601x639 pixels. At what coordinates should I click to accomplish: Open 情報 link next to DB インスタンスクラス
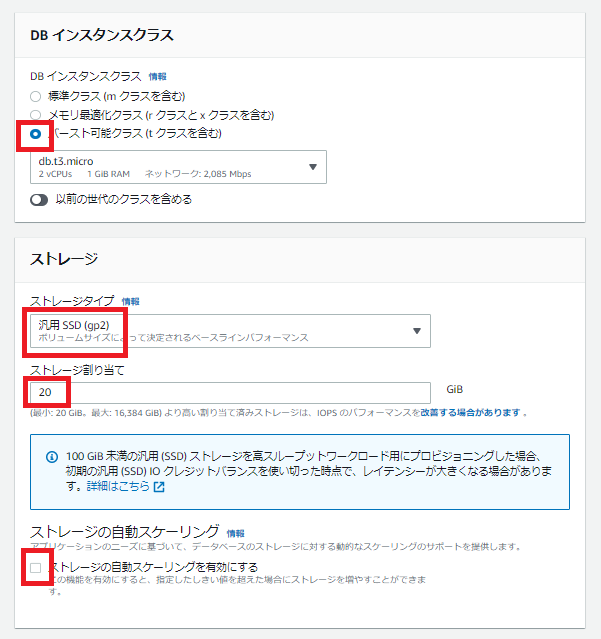pos(158,76)
